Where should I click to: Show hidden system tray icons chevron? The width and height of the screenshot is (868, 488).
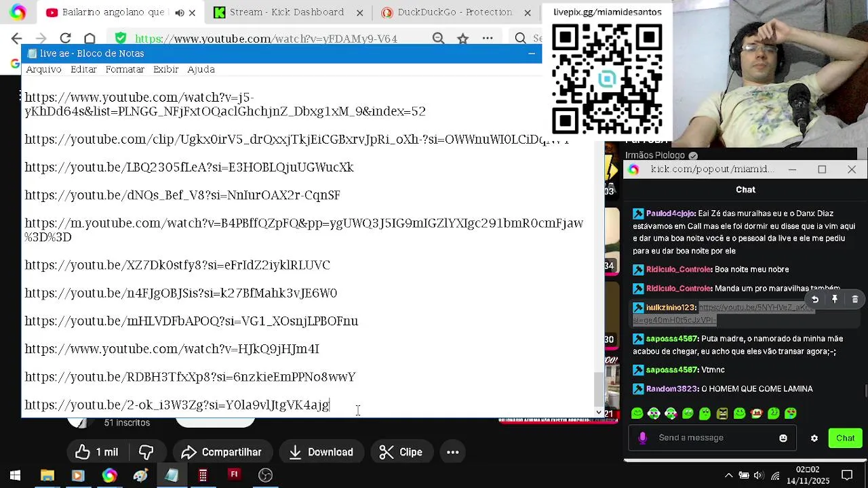(x=728, y=476)
